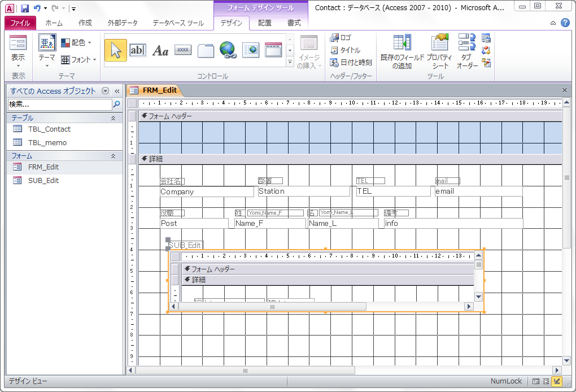Click the 検索 search box
576x392 pixels.
tap(59, 104)
